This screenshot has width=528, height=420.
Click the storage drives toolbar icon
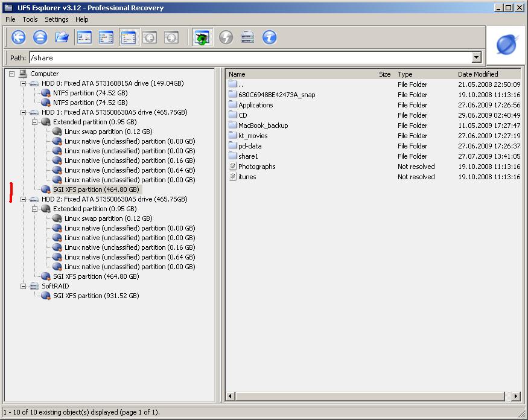247,37
